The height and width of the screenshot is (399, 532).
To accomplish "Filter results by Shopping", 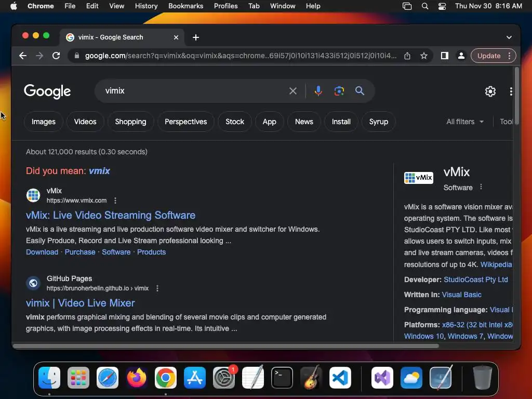I will (130, 122).
